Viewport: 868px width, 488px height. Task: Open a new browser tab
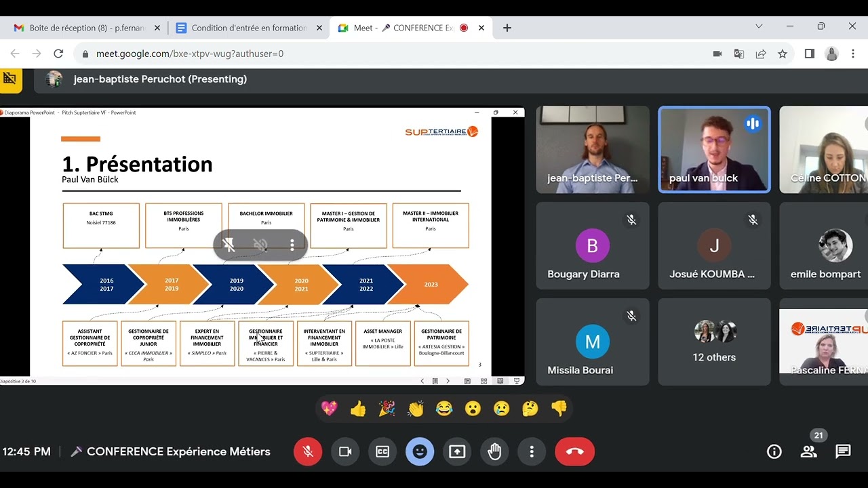click(507, 28)
